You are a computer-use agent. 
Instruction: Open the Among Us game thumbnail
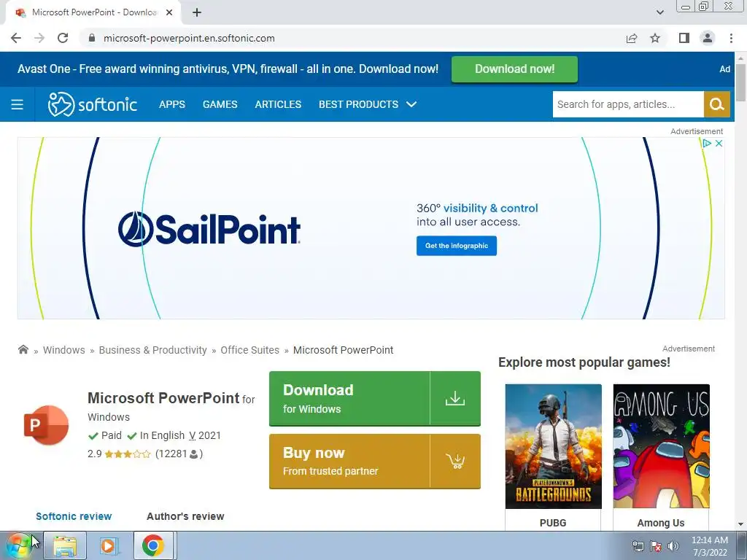pos(661,446)
